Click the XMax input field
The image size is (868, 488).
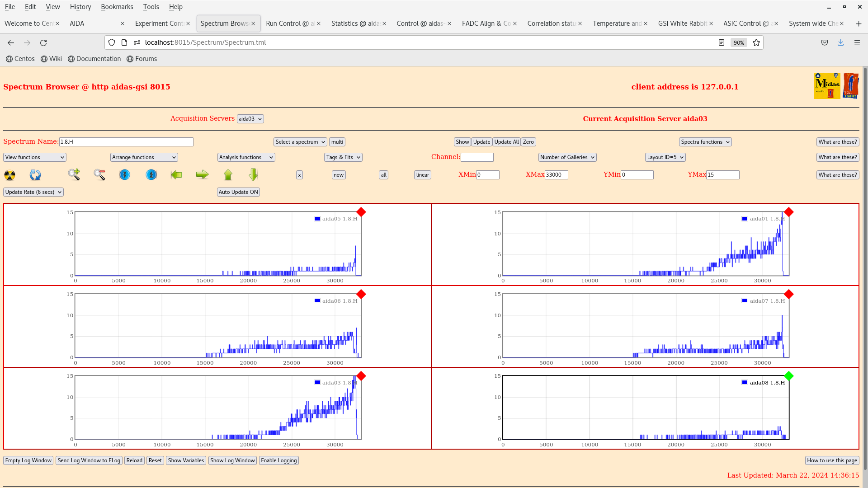pos(556,175)
